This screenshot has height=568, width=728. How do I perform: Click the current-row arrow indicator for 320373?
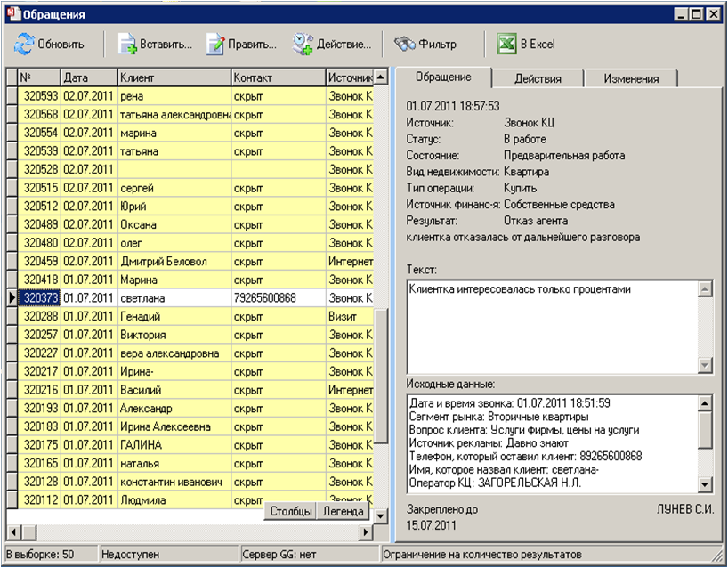tap(12, 298)
